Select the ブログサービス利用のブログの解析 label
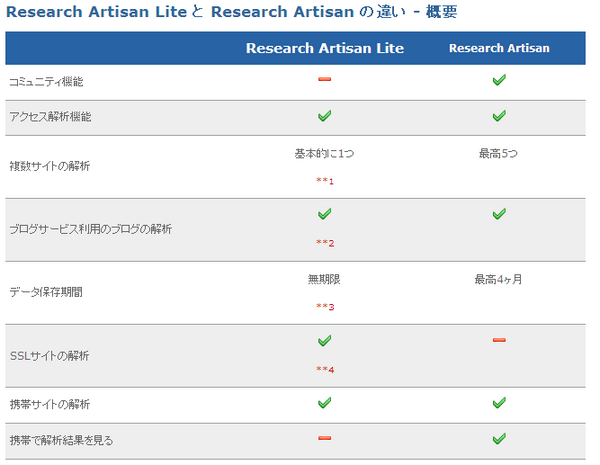This screenshot has height=465, width=600. coord(91,229)
